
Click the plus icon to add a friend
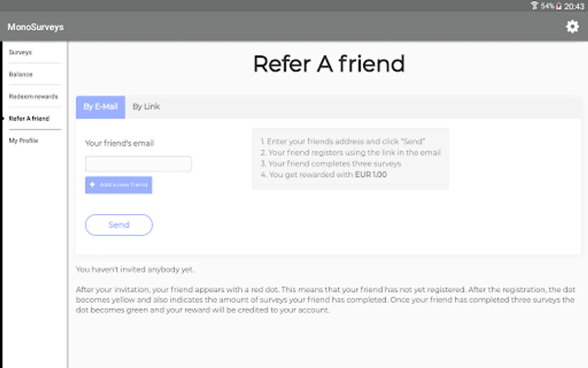pyautogui.click(x=92, y=185)
